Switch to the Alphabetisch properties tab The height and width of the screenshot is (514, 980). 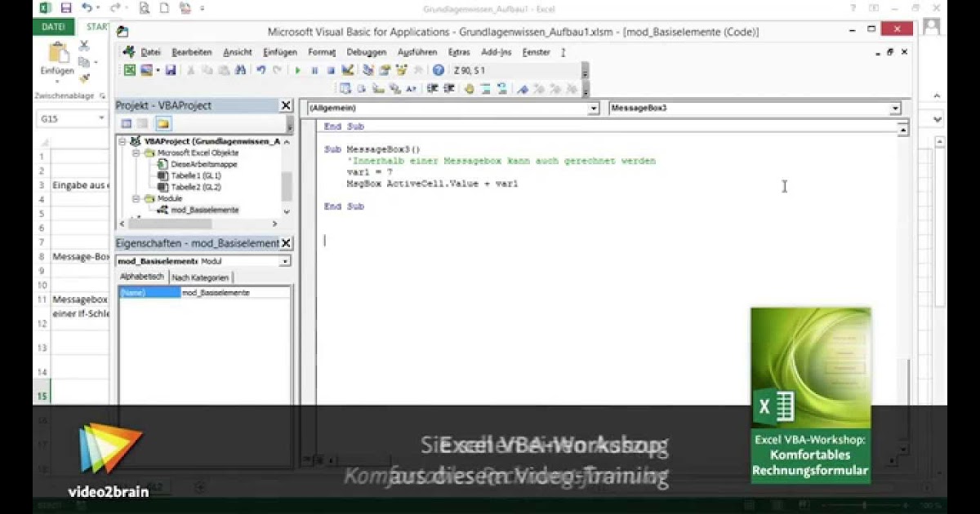pos(142,277)
